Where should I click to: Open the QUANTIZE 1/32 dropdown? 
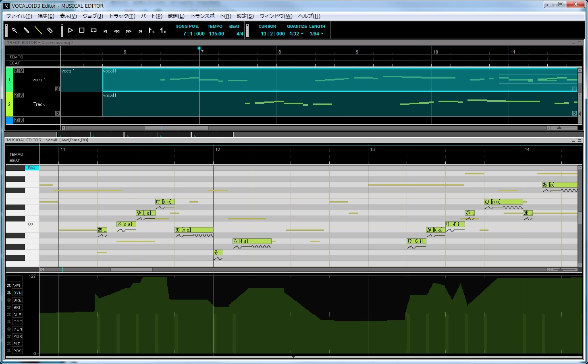tap(296, 34)
